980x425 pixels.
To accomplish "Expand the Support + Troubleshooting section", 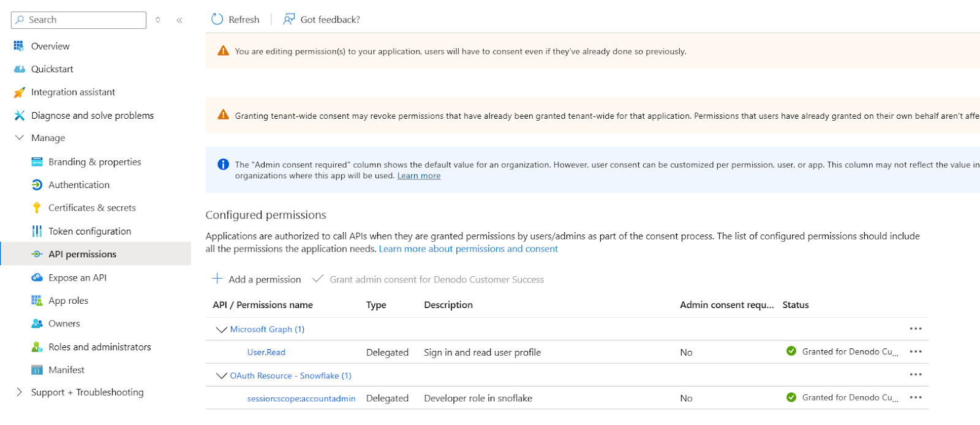I will 19,392.
